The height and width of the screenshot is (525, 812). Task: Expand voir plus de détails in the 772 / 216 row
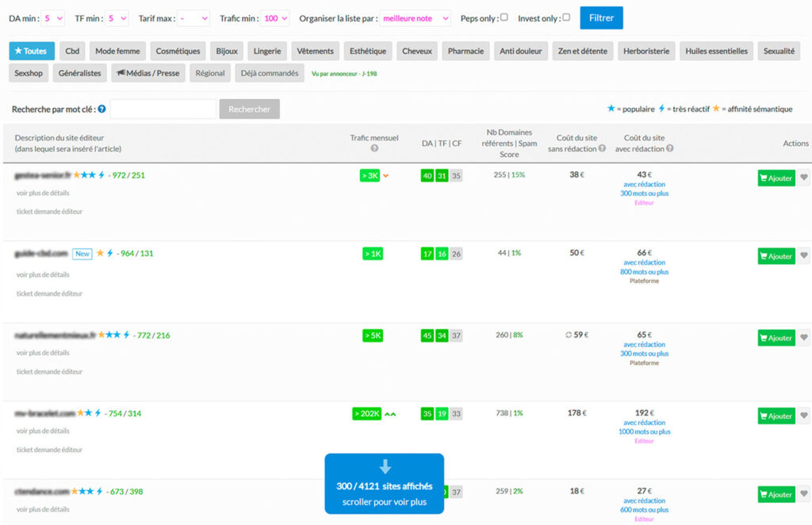(43, 353)
